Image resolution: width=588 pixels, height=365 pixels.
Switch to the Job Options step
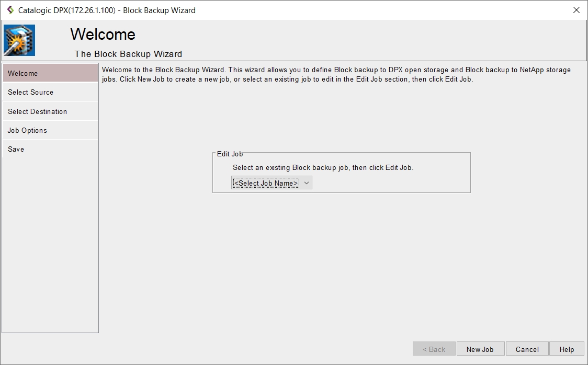[50, 130]
